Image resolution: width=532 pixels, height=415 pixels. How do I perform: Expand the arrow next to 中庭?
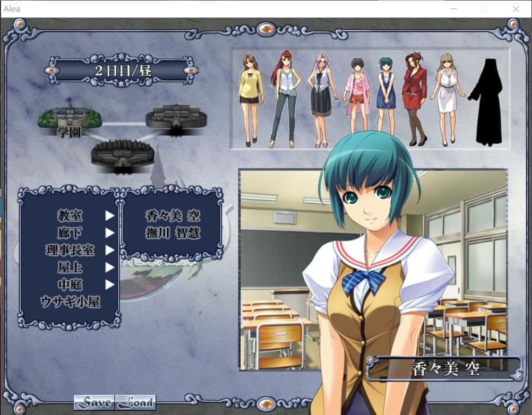click(109, 284)
